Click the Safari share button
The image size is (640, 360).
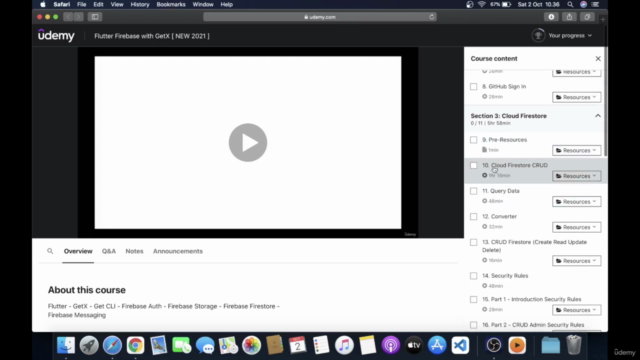569,17
